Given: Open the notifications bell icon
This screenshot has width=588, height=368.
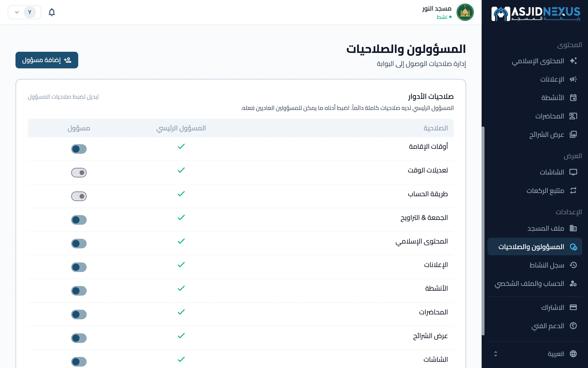Looking at the screenshot, I should (52, 12).
